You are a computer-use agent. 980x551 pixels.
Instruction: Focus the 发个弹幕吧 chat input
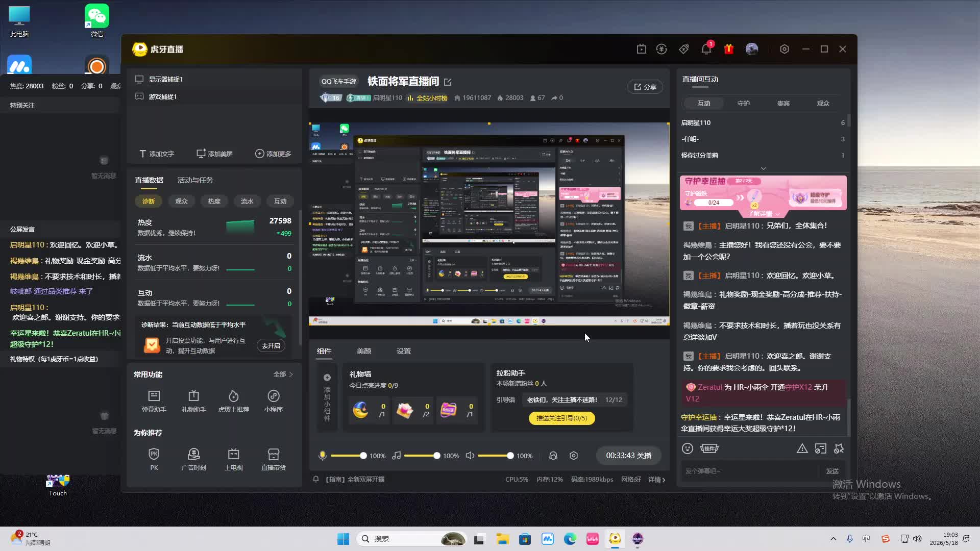coord(750,471)
